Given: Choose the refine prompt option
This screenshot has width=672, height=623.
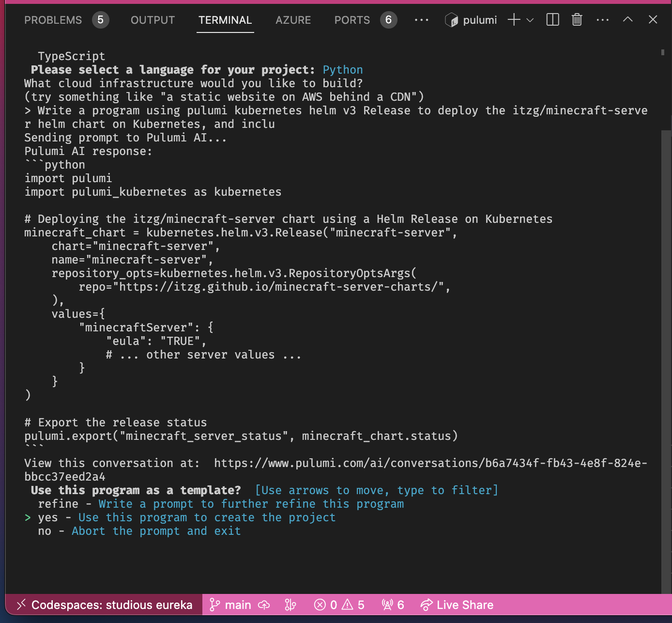Looking at the screenshot, I should (x=221, y=504).
